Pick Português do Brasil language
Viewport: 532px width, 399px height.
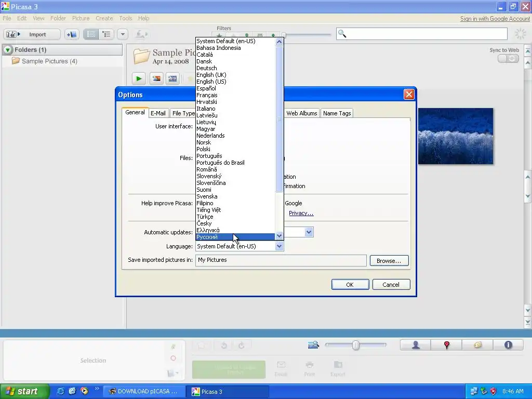235,163
